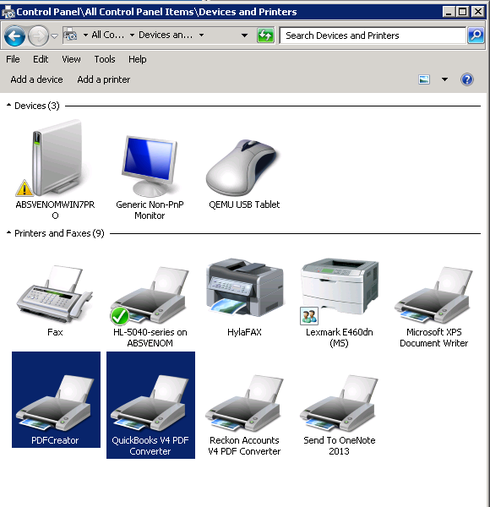Image resolution: width=490 pixels, height=507 pixels.
Task: Open the File menu
Action: (x=13, y=59)
